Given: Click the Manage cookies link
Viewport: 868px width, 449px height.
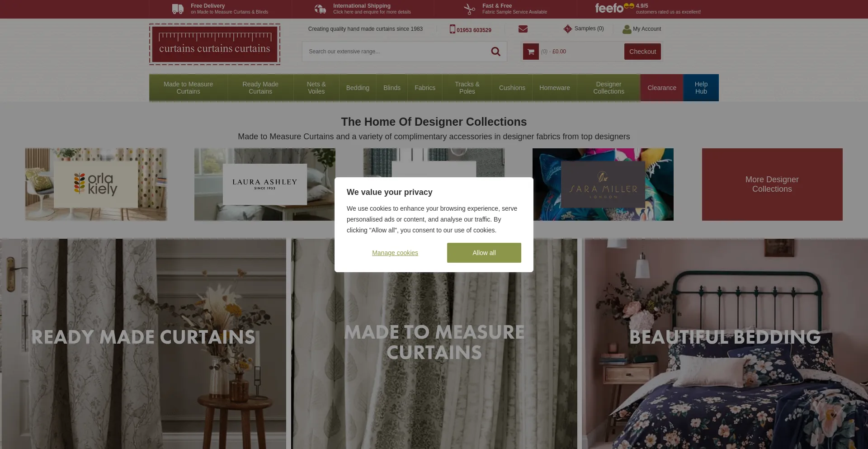Looking at the screenshot, I should tap(395, 253).
